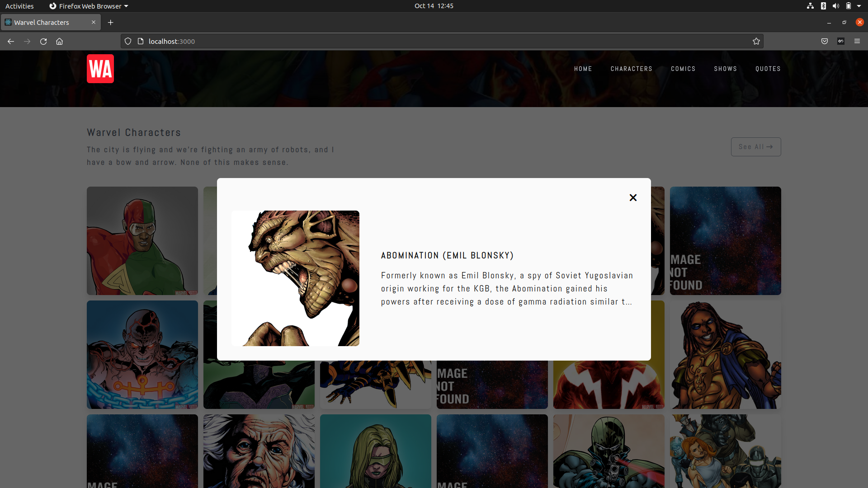Open the Save to Pocket button
Viewport: 868px width, 488px height.
pyautogui.click(x=824, y=41)
